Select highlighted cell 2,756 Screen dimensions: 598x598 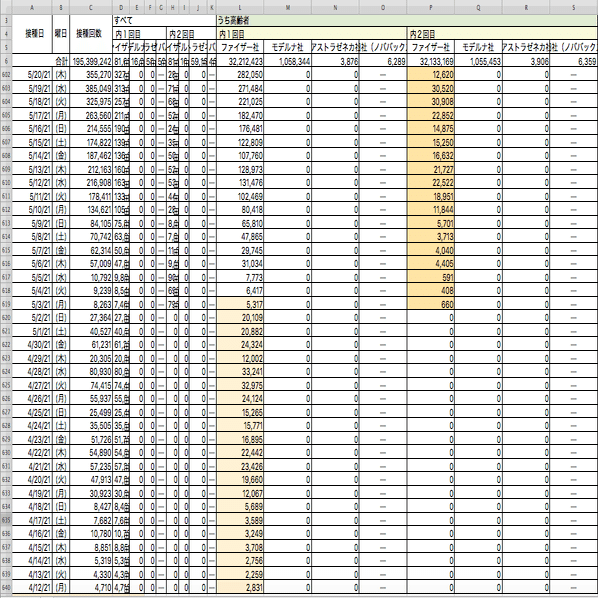[x=240, y=561]
